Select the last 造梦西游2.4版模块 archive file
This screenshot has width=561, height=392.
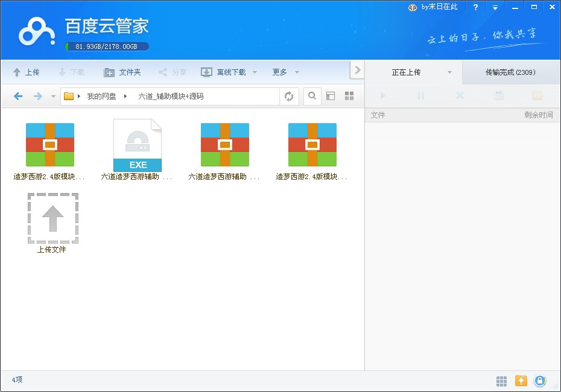(312, 151)
